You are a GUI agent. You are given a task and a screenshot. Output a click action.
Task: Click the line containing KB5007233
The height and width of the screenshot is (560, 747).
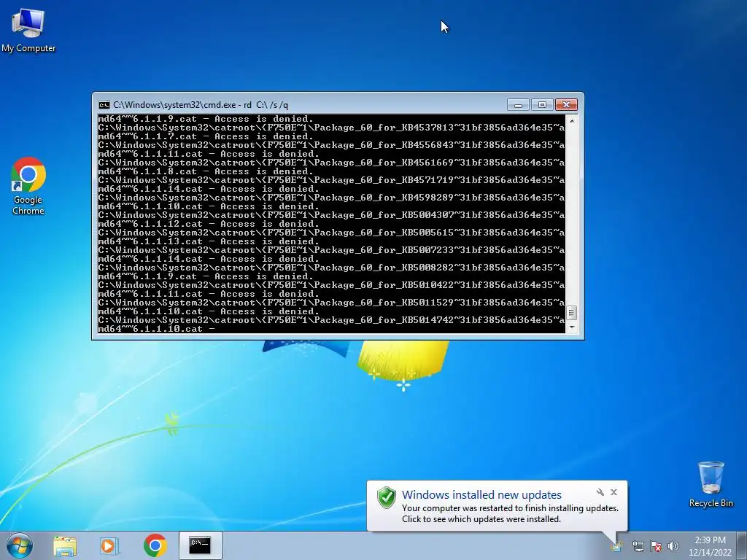pos(332,250)
